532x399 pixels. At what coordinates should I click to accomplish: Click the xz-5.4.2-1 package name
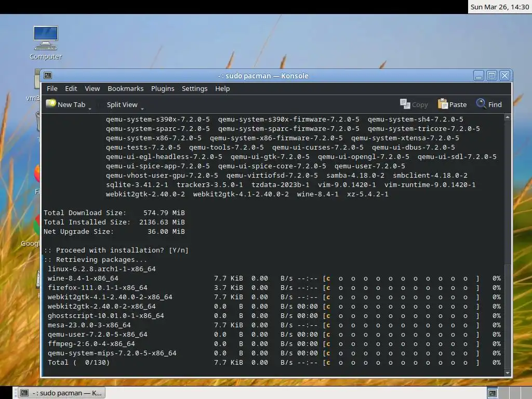(367, 194)
